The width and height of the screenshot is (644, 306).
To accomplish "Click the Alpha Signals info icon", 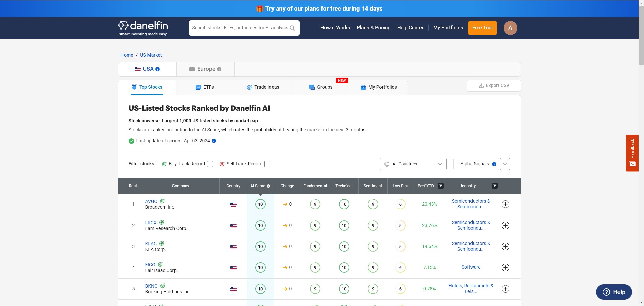I will tap(494, 164).
